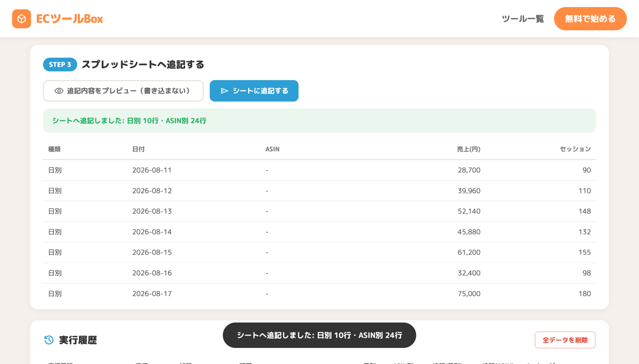Click sales value 32,400
Screen dimensions: 639x364
click(x=469, y=273)
